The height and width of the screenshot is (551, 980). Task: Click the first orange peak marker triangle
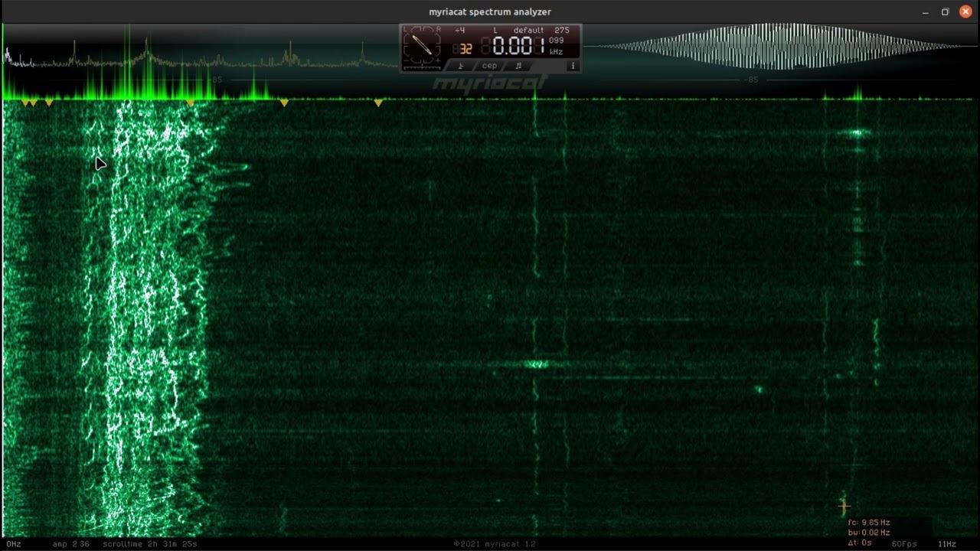tap(25, 103)
